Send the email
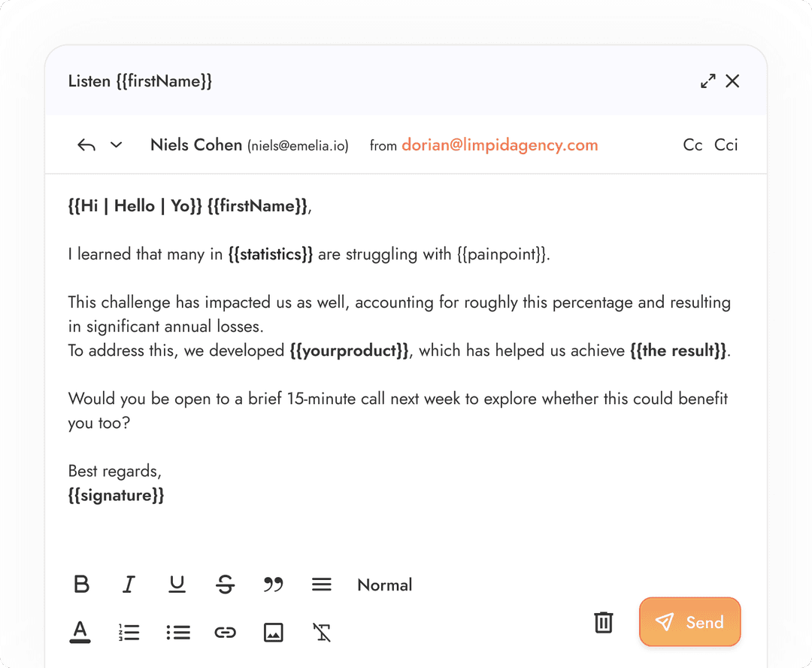 (x=689, y=622)
